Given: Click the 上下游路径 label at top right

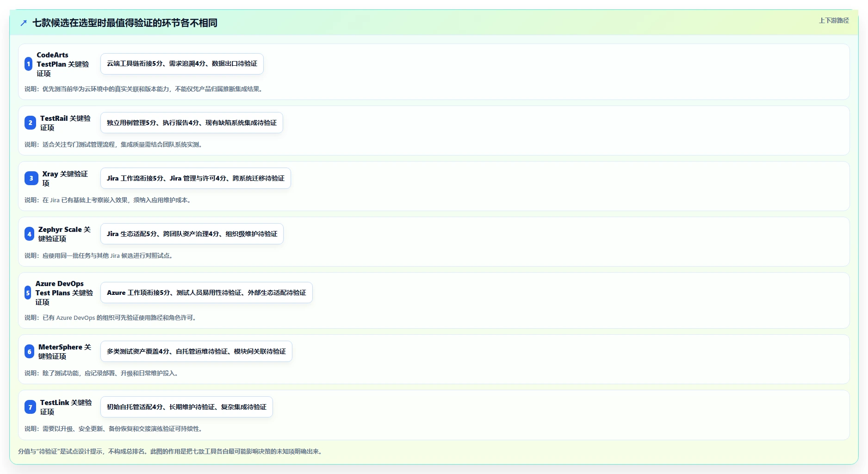Looking at the screenshot, I should [x=834, y=20].
